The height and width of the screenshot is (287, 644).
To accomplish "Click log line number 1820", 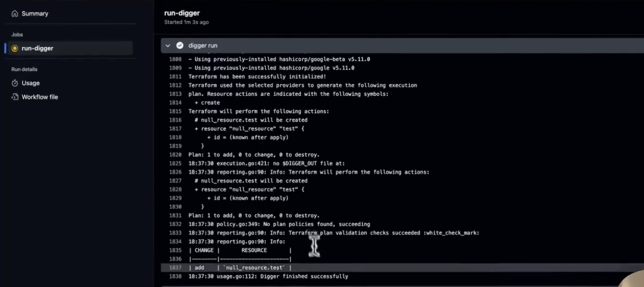I will coord(175,155).
